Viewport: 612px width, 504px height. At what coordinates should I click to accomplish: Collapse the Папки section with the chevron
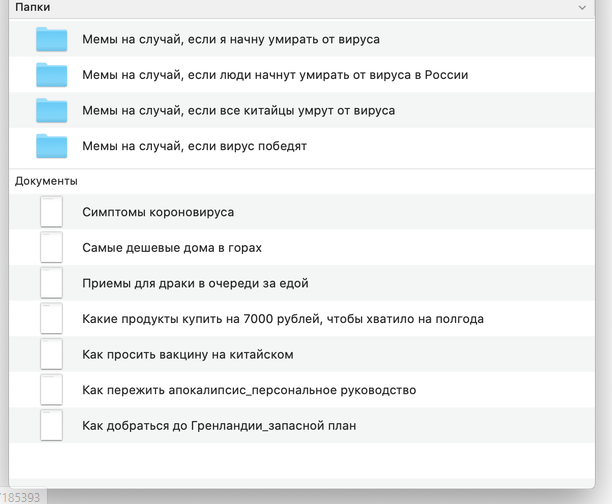[x=582, y=7]
